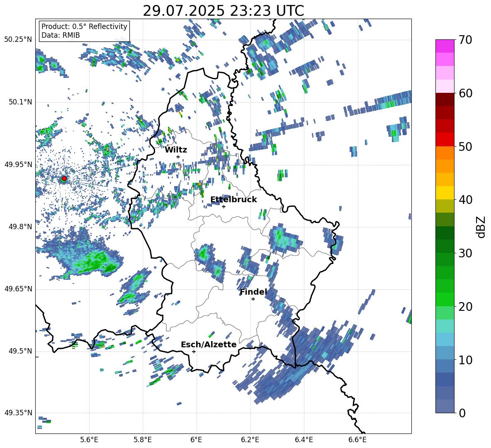Click the 49.35°N latitude label
491x448 pixels.
(18, 413)
